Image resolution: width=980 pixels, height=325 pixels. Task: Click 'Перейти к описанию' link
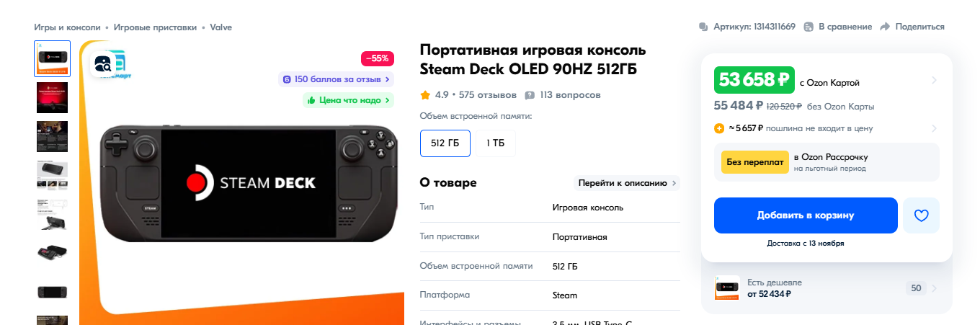tap(626, 183)
